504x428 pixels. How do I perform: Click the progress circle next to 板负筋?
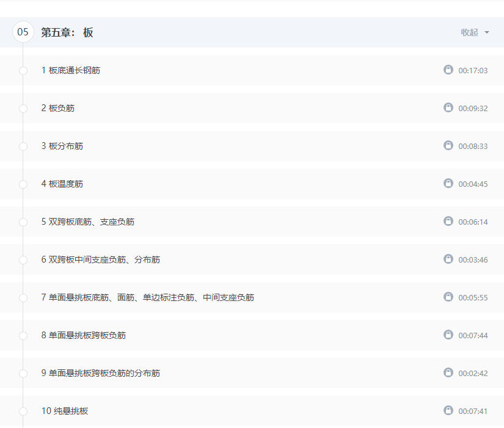coord(23,107)
